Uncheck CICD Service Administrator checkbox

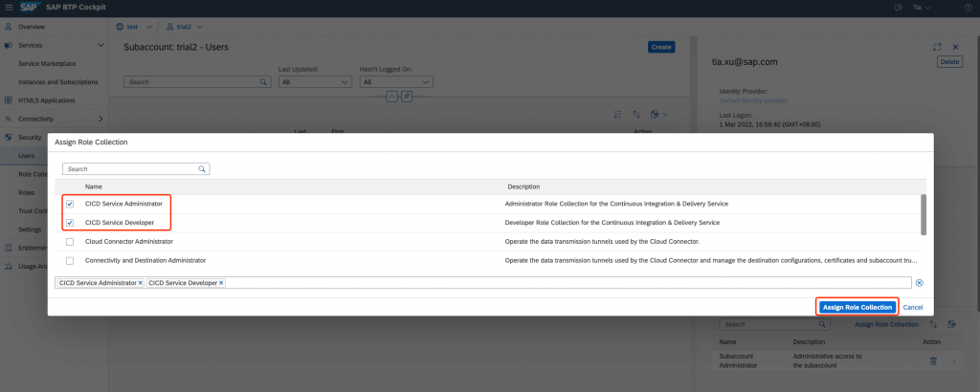[70, 204]
